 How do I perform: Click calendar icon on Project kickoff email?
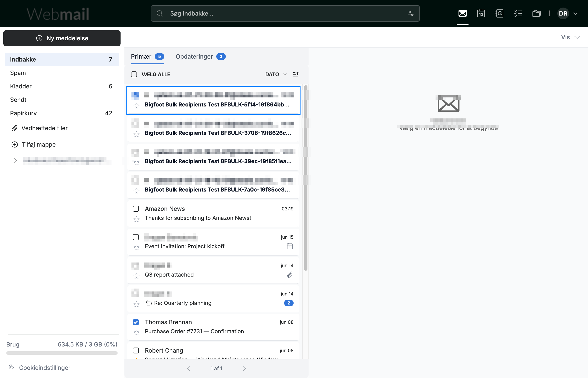290,246
